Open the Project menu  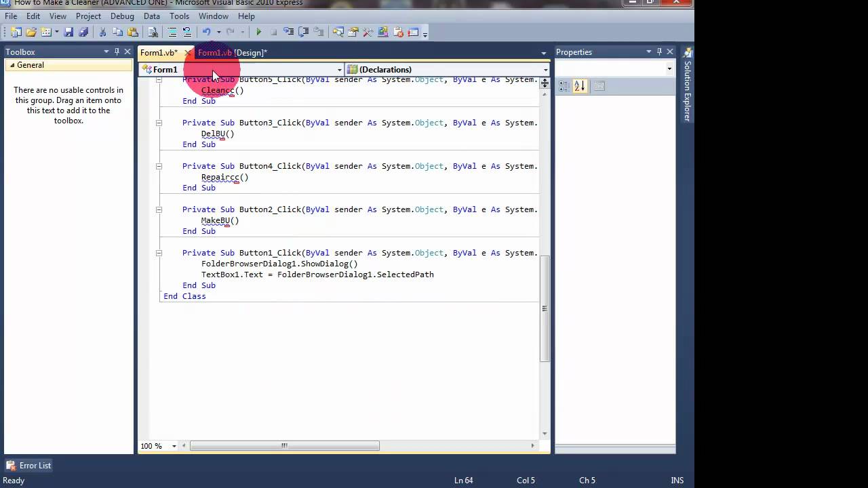tap(88, 16)
